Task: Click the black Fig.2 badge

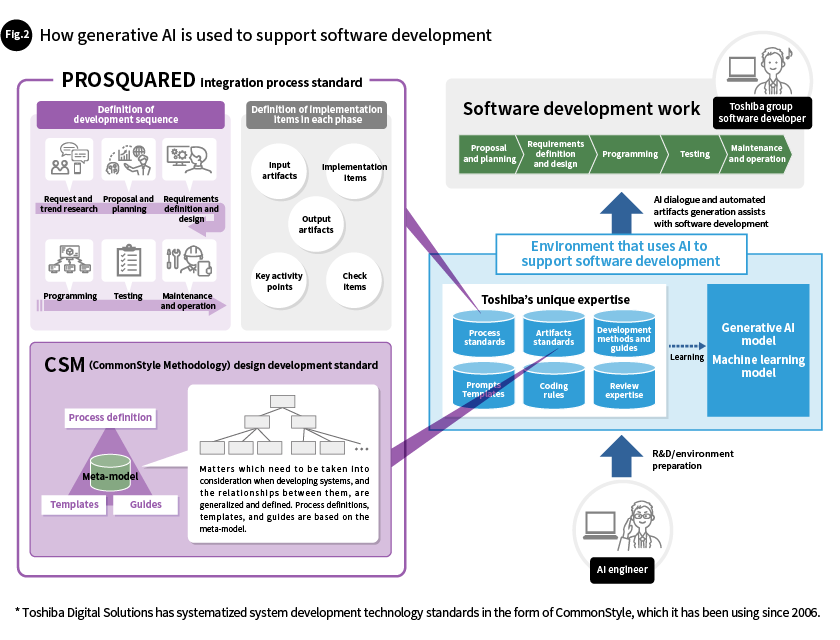Action: [17, 35]
